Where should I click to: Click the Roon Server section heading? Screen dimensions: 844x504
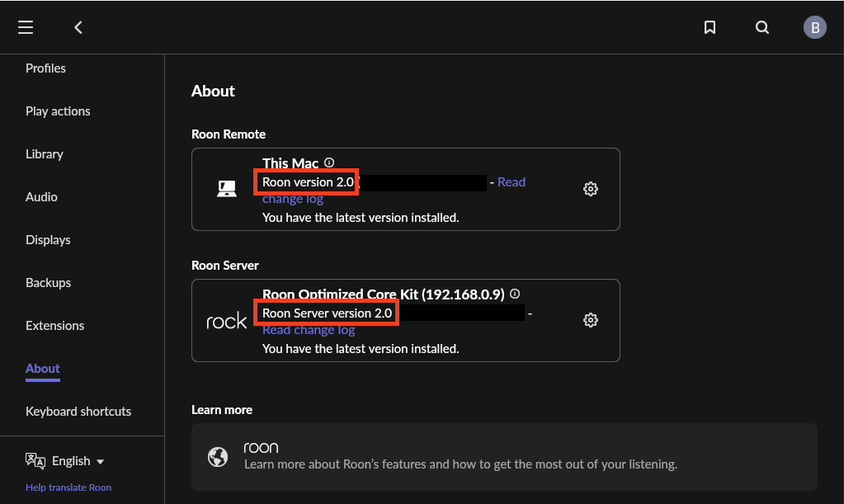click(225, 265)
